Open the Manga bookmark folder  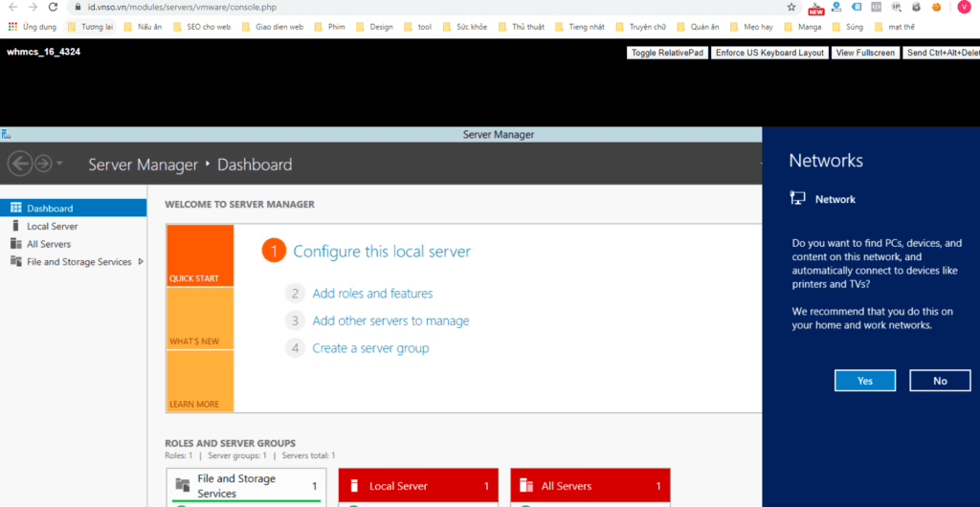(x=805, y=27)
